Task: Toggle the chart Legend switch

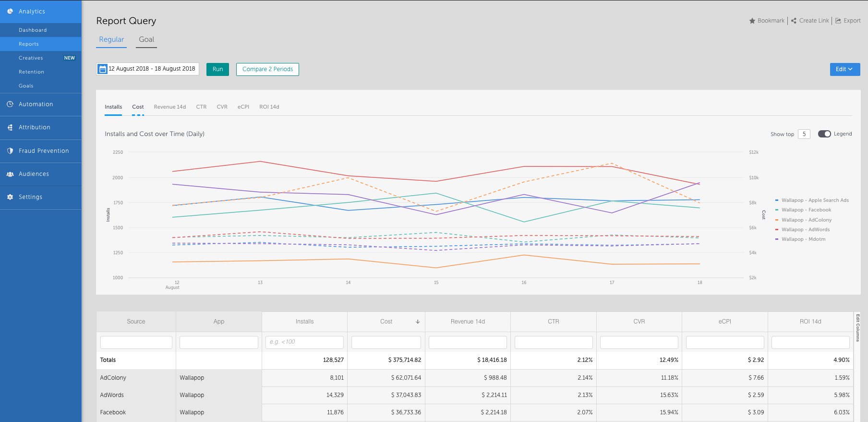Action: coord(824,134)
